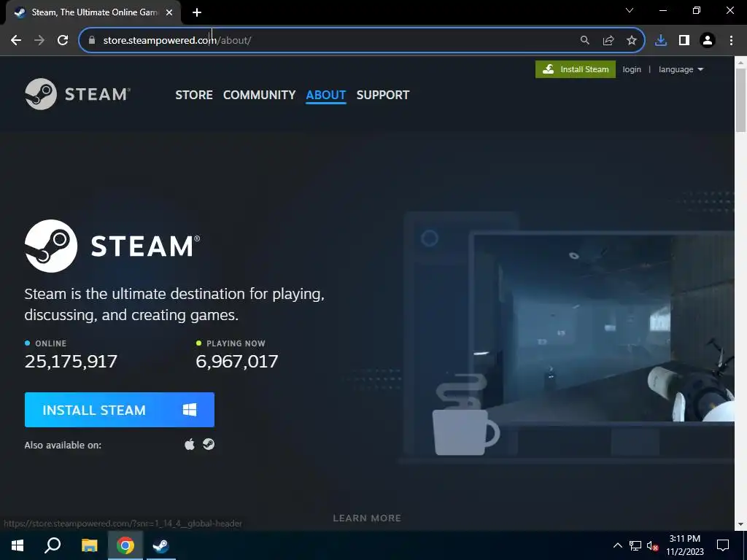The image size is (747, 560).
Task: Click the large Steam hero logo
Action: [x=112, y=246]
